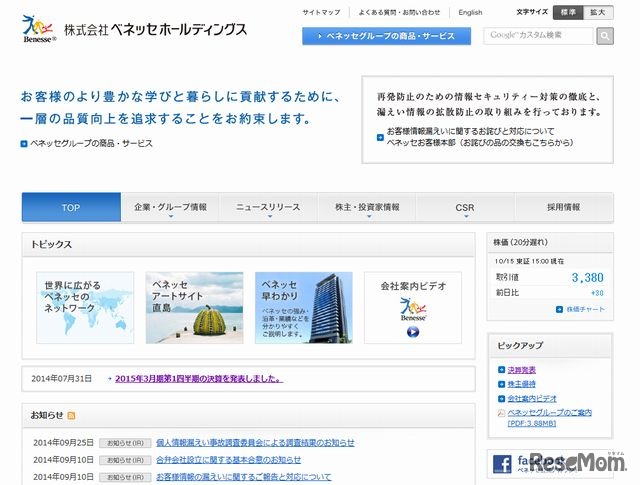Click arrow icon beside 株価チャート
This screenshot has height=485, width=640.
pos(559,309)
